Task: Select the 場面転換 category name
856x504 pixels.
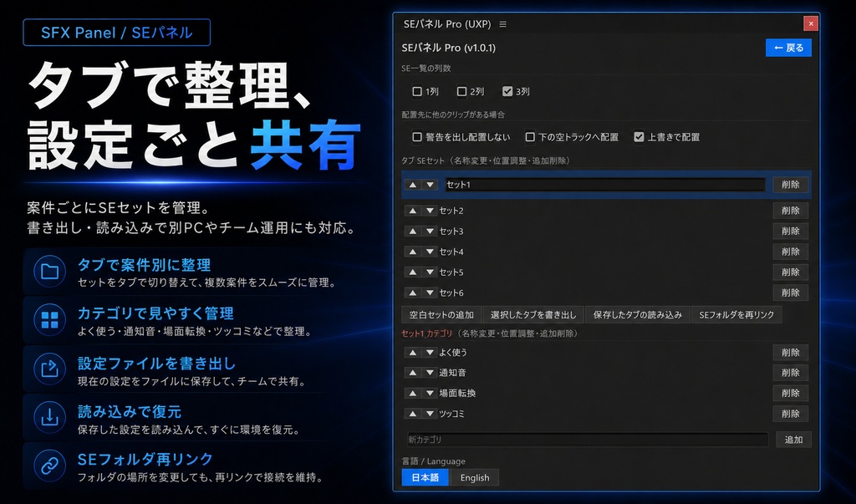Action: pos(457,393)
